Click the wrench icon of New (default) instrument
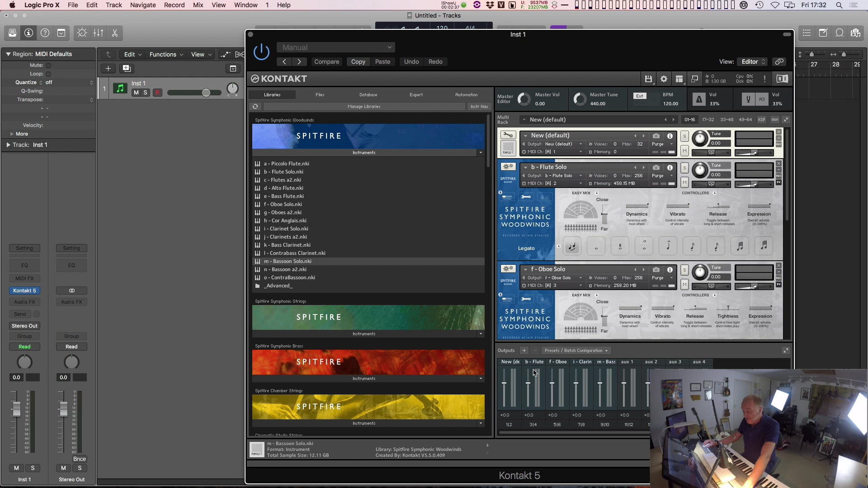Screen dimensions: 868x488 [x=508, y=135]
